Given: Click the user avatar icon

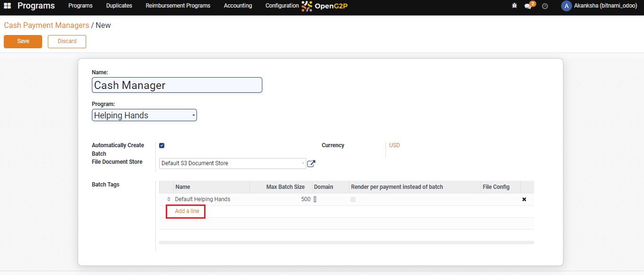Looking at the screenshot, I should click(566, 6).
